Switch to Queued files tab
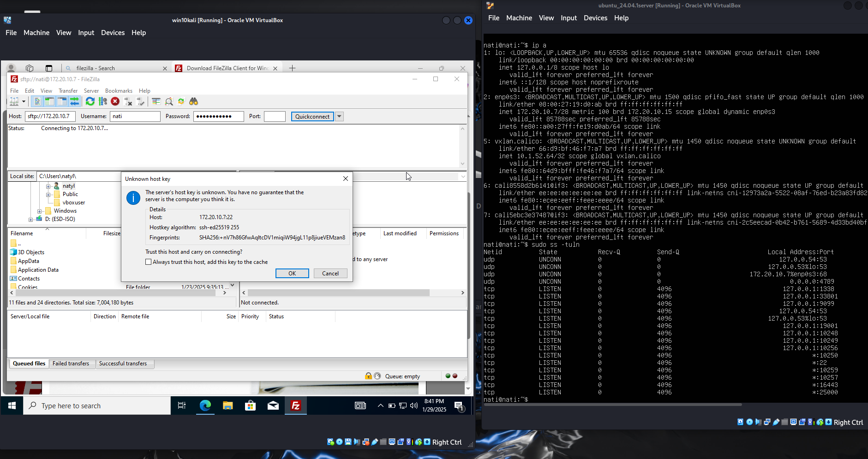Screen dimensions: 868x459 tap(29, 364)
